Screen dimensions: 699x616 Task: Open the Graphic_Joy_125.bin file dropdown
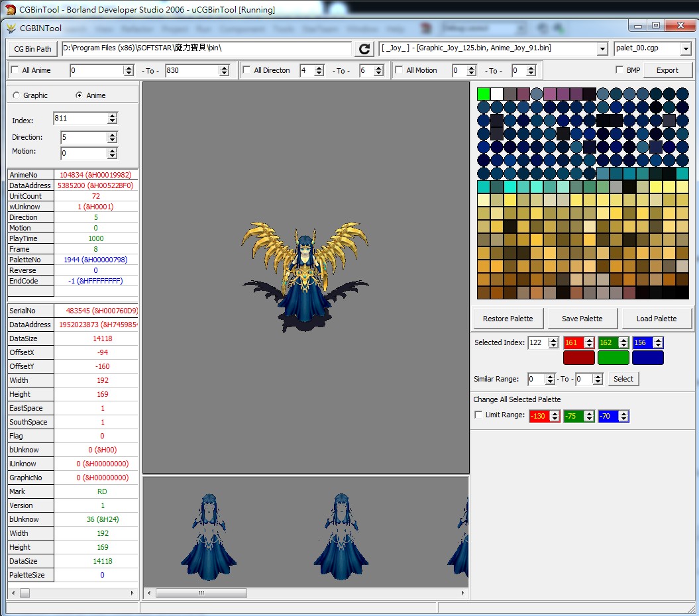click(602, 49)
